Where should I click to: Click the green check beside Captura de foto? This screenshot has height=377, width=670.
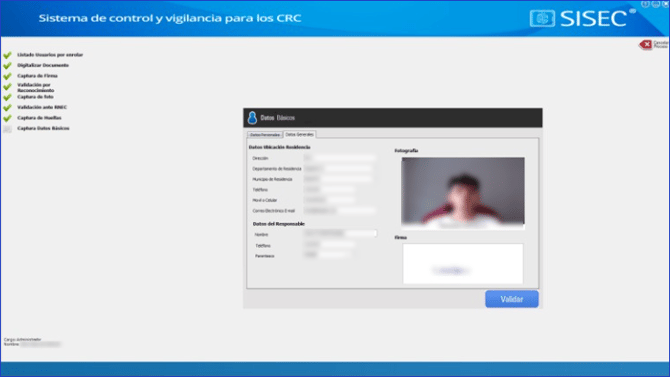[x=7, y=97]
